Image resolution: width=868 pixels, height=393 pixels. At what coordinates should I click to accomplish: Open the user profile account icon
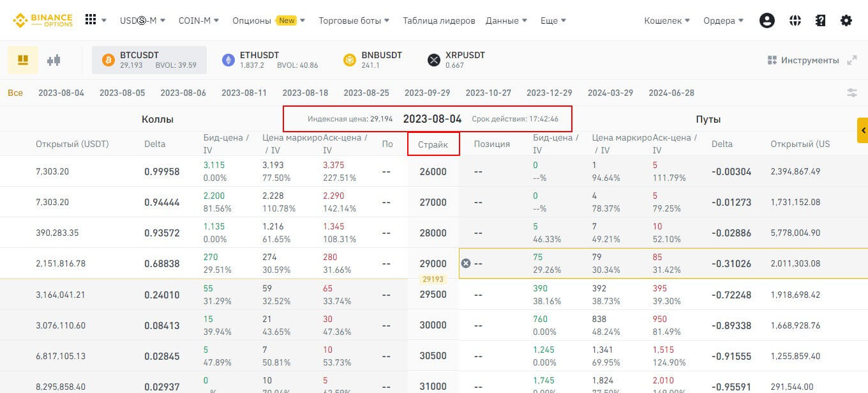pos(767,20)
